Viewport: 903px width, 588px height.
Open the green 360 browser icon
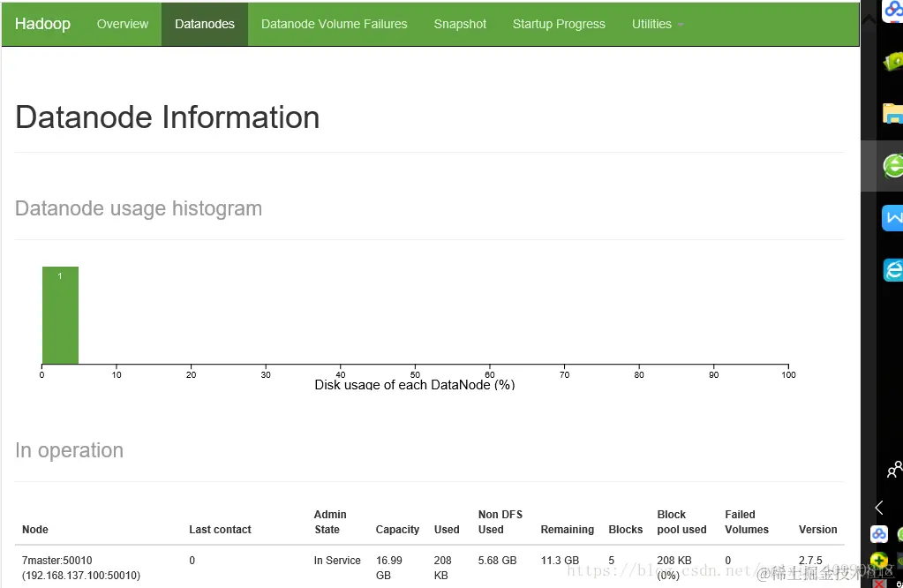893,166
